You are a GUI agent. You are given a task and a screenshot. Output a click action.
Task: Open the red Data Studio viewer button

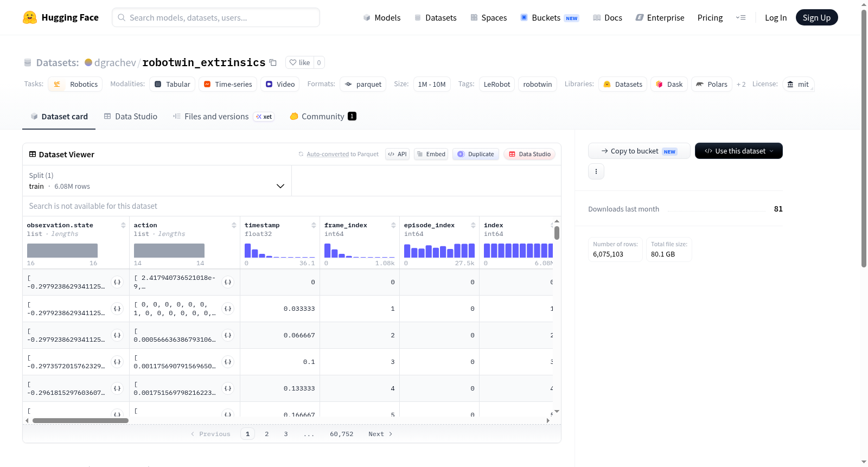[529, 154]
